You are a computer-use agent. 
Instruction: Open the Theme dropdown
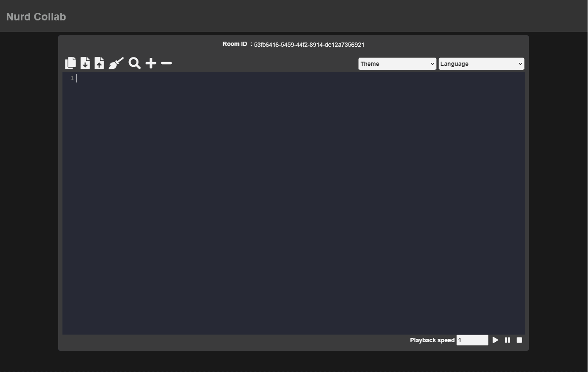[397, 64]
